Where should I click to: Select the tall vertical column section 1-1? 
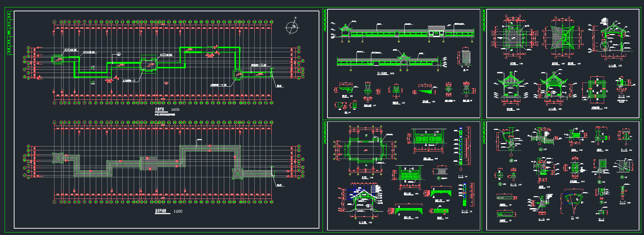460,145
